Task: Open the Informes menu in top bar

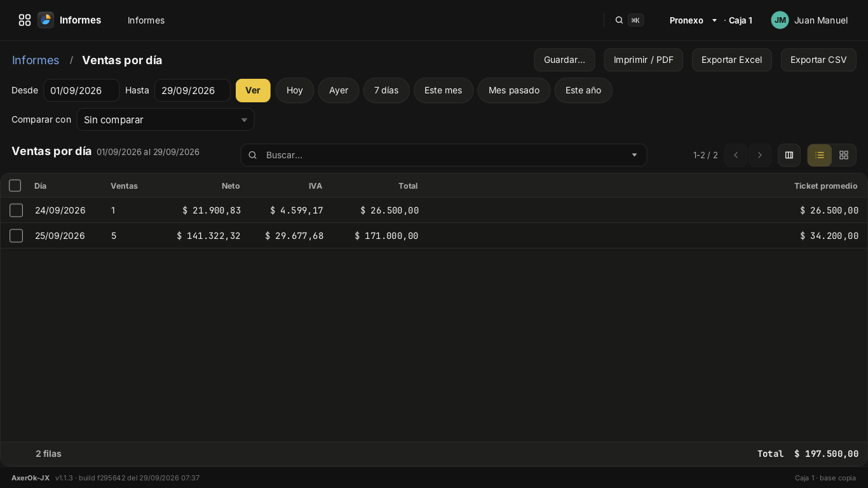Action: [x=146, y=20]
